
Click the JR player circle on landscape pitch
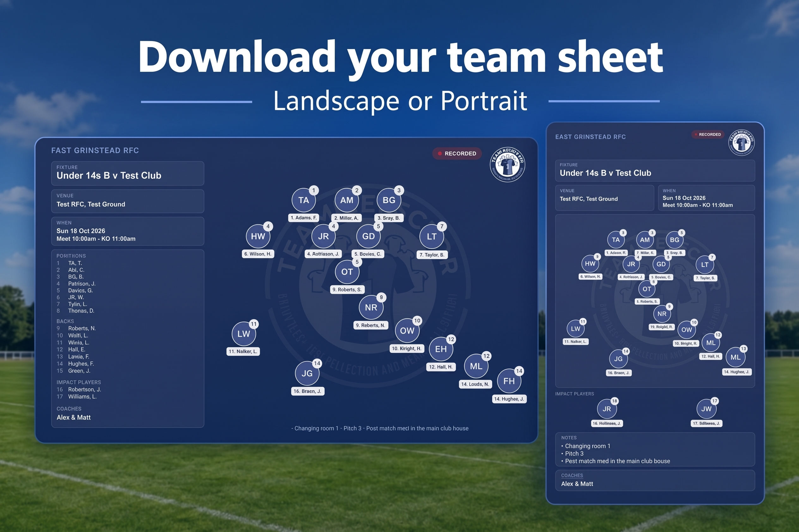(323, 237)
